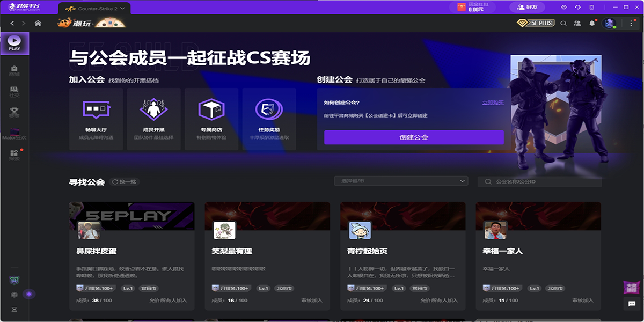Click 允许所有人加入 on 青柠起始页 card

439,301
